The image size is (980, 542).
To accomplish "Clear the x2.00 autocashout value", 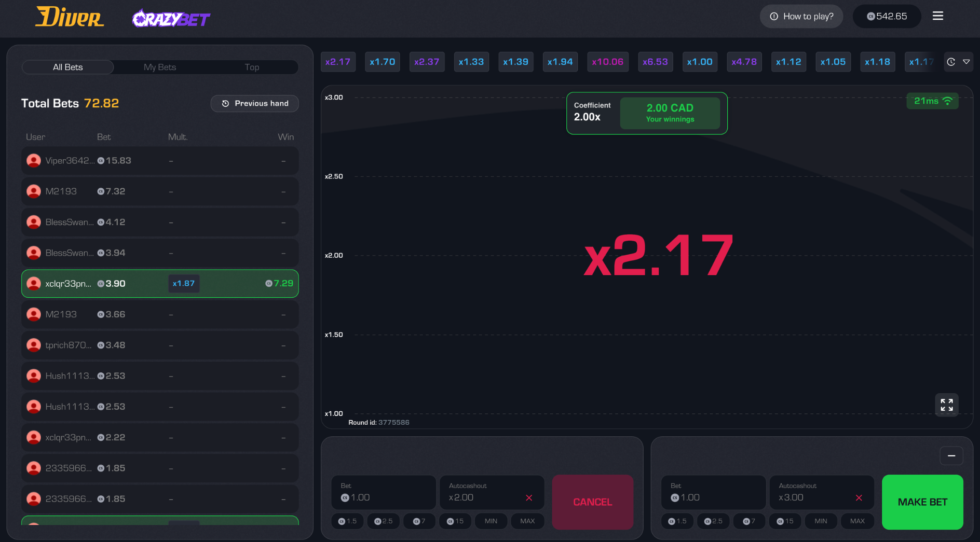I will tap(529, 498).
